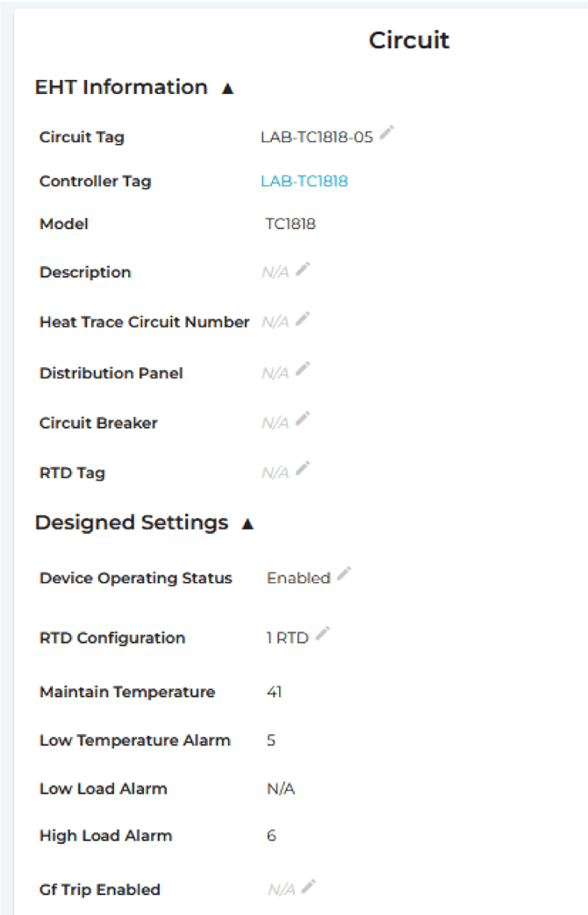588x915 pixels.
Task: Edit the Gf Trip Enabled setting
Action: pyautogui.click(x=308, y=887)
